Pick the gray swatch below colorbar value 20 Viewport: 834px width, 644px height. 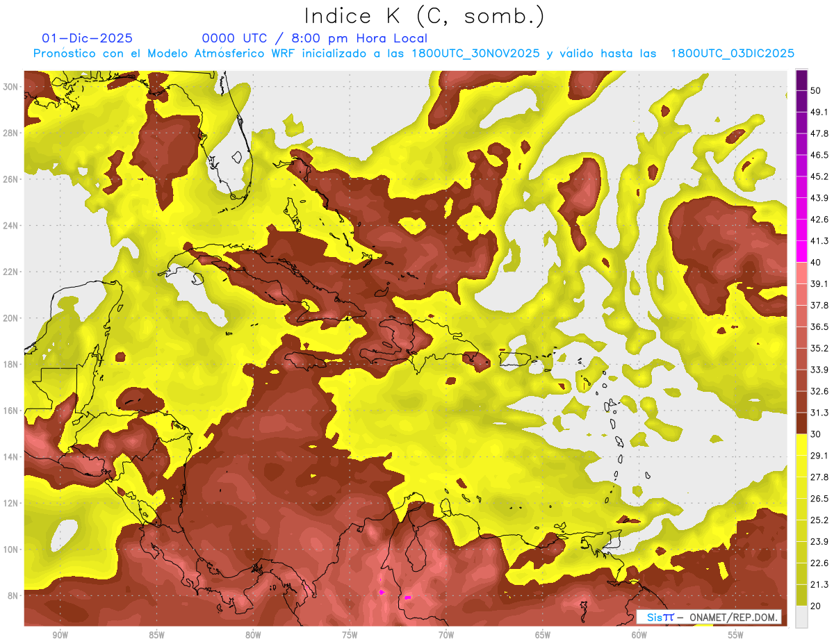(801, 617)
